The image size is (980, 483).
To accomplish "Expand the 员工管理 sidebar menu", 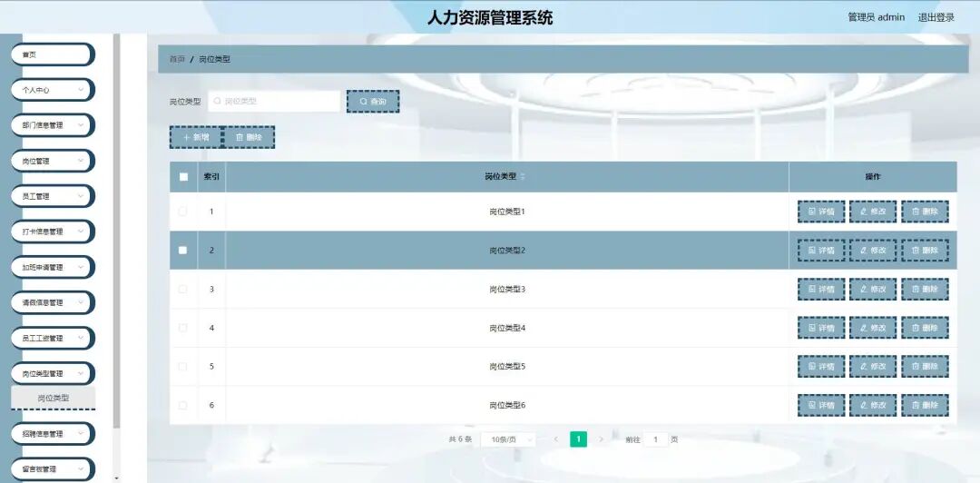I will (53, 196).
